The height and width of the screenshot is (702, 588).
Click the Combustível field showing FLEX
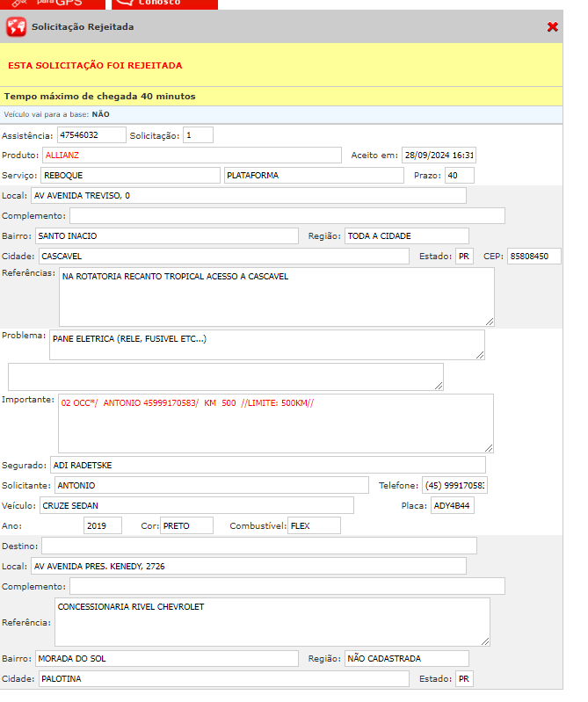click(314, 525)
